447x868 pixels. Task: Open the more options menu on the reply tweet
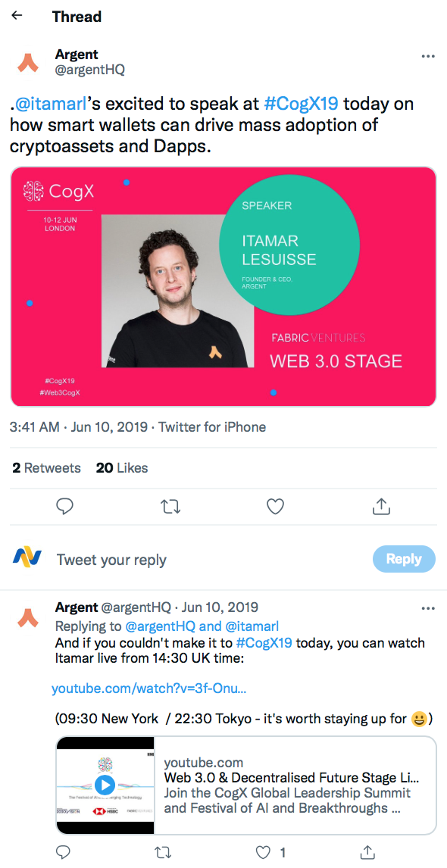point(428,608)
